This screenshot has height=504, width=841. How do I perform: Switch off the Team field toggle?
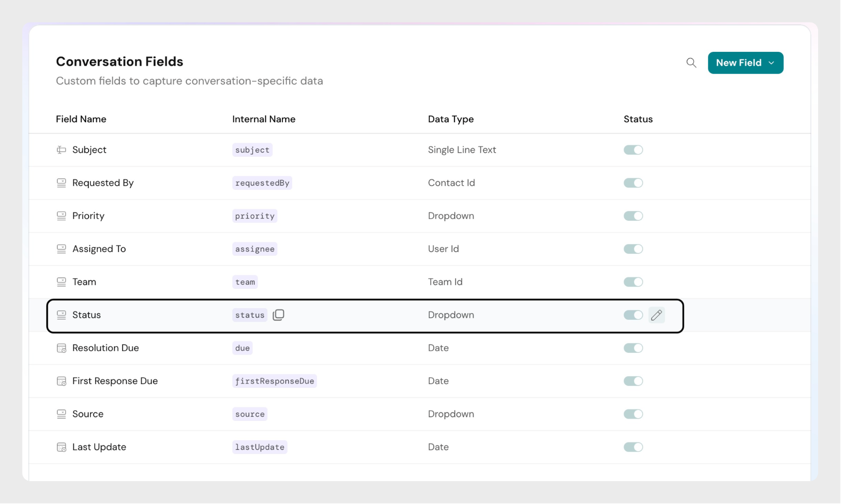pos(633,282)
